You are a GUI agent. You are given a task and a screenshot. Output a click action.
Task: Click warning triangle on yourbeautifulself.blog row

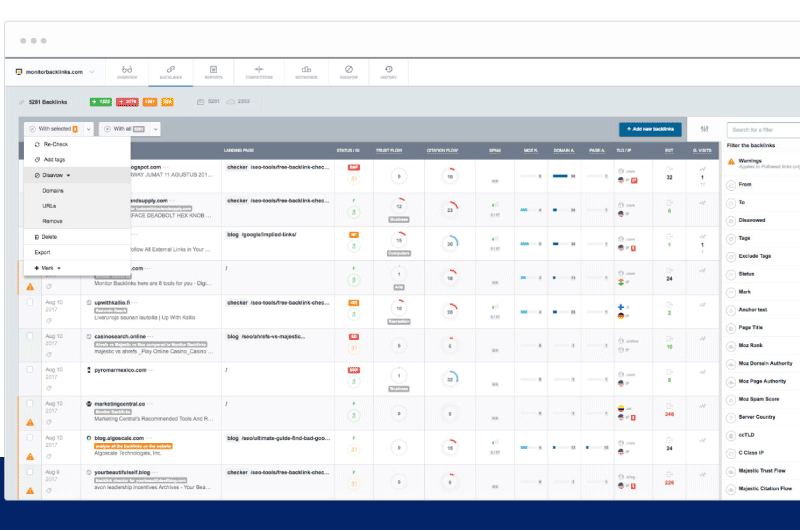(x=30, y=491)
